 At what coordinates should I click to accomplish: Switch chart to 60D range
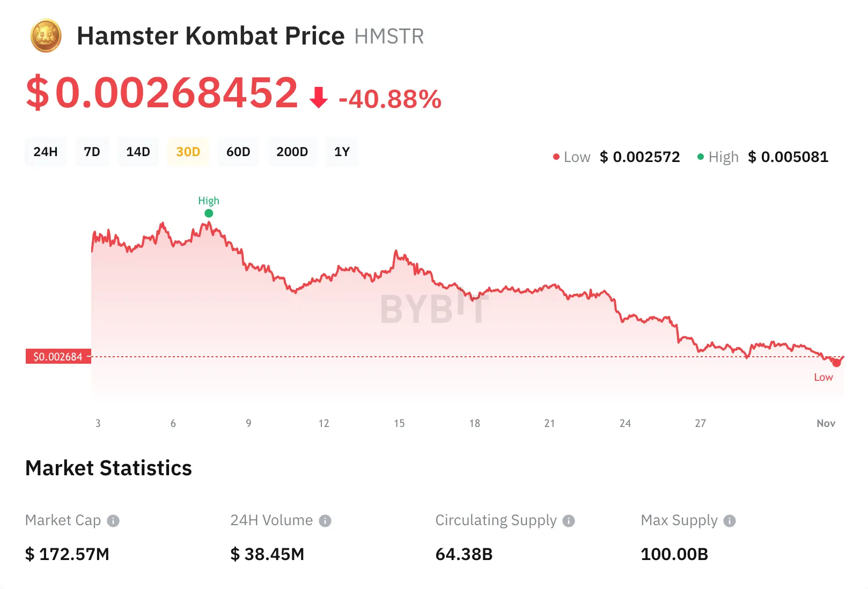[x=238, y=152]
